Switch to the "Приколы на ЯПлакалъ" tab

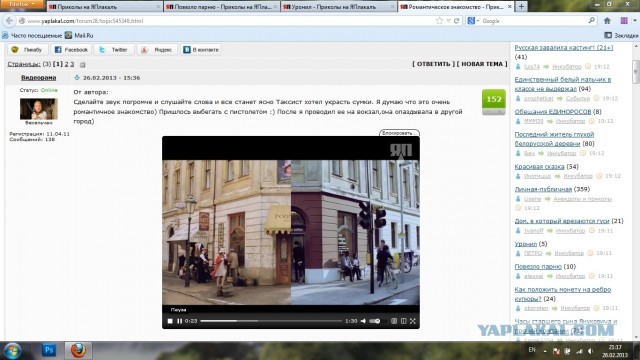click(104, 7)
